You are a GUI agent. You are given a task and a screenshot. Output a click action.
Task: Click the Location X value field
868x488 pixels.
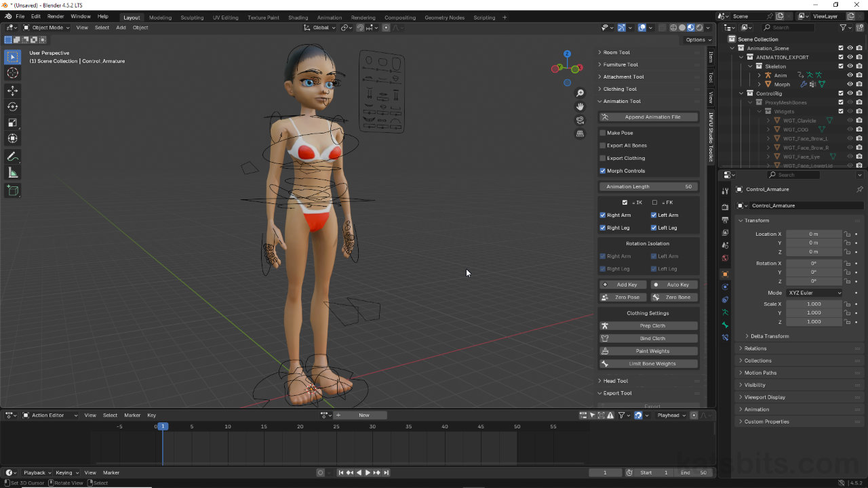pyautogui.click(x=814, y=234)
